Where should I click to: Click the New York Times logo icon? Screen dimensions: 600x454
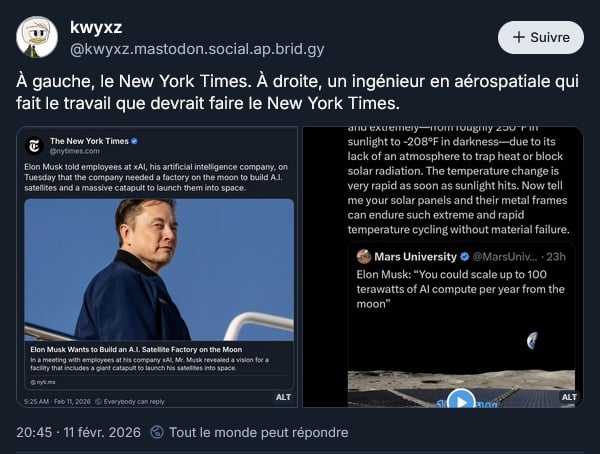pyautogui.click(x=34, y=145)
